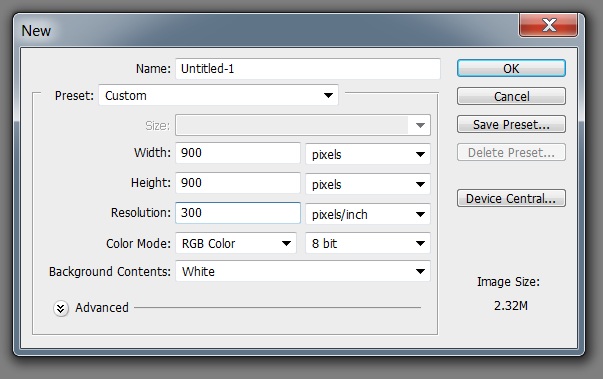Open the Color Mode RGB Color dropdown

click(236, 243)
